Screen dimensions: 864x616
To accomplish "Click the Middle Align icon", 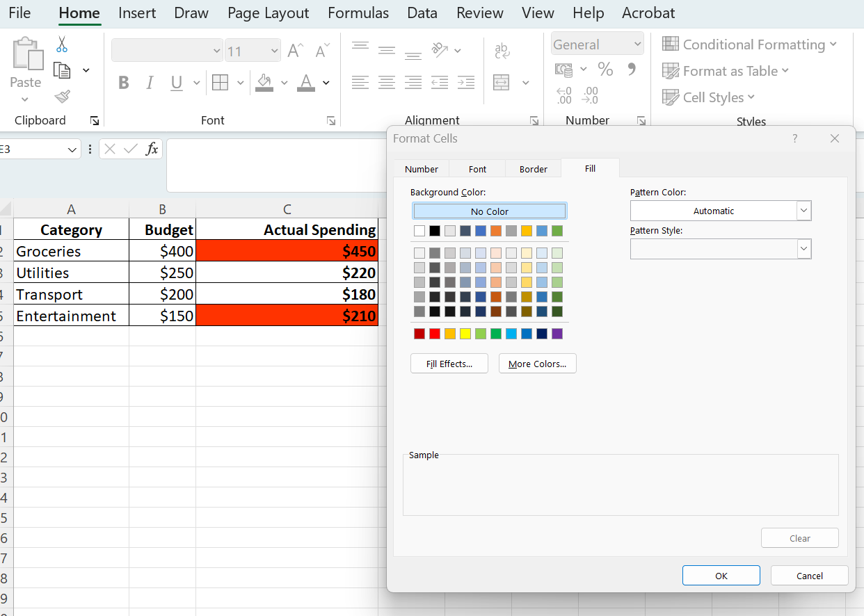I will coord(387,50).
